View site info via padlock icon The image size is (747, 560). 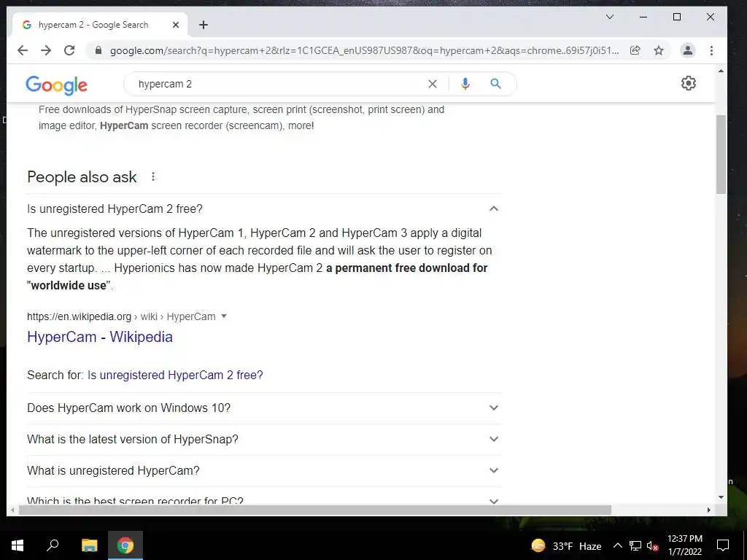pyautogui.click(x=98, y=50)
